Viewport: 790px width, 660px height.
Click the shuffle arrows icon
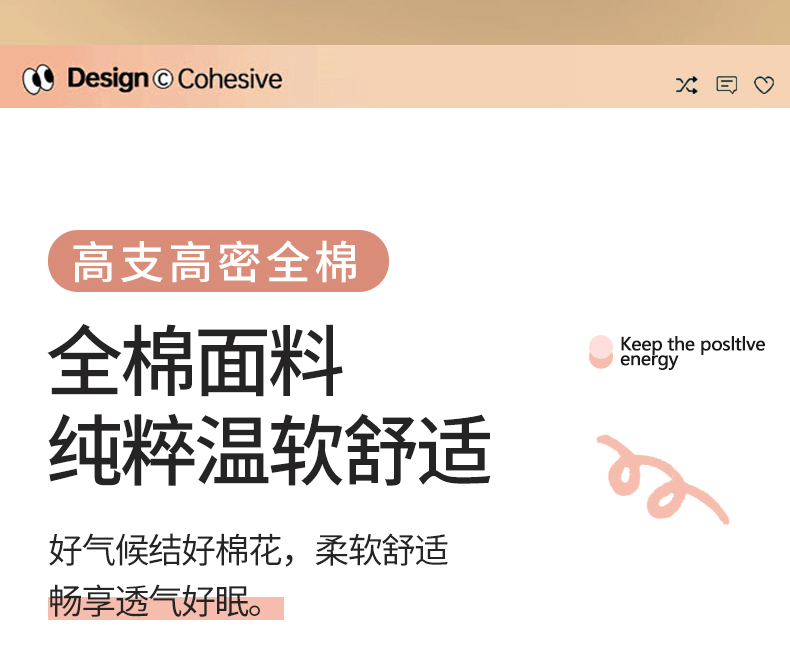(686, 85)
